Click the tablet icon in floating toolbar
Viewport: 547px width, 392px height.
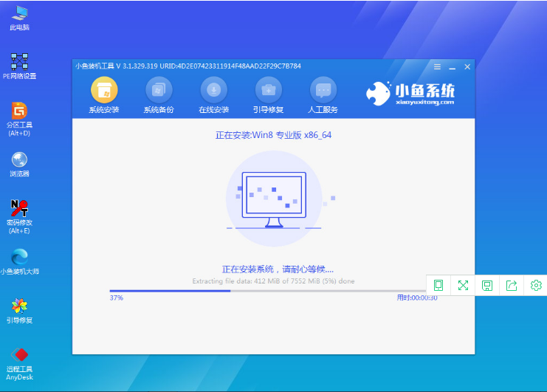click(x=438, y=285)
